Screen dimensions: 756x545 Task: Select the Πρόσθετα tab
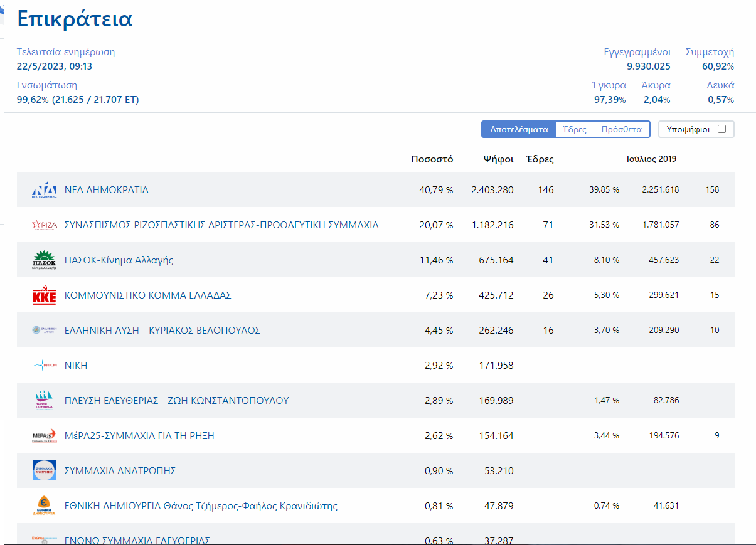(x=621, y=130)
